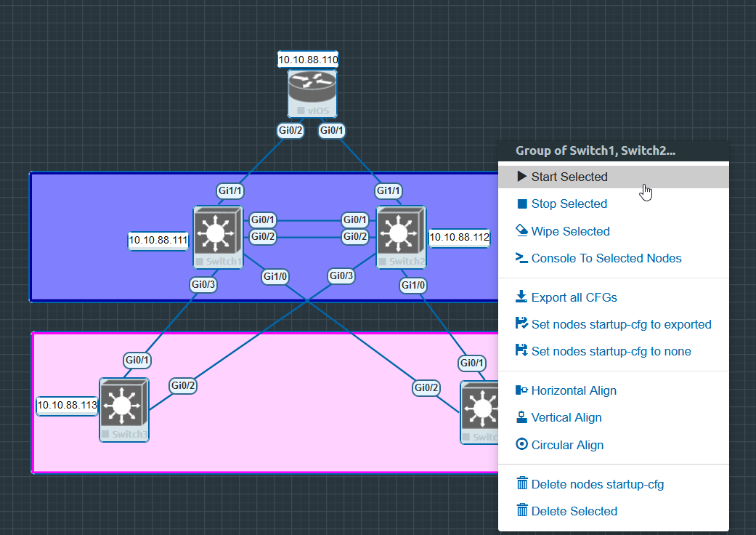Screen dimensions: 756x535
Task: Click the 10.10.88.110 text label
Action: pos(308,60)
